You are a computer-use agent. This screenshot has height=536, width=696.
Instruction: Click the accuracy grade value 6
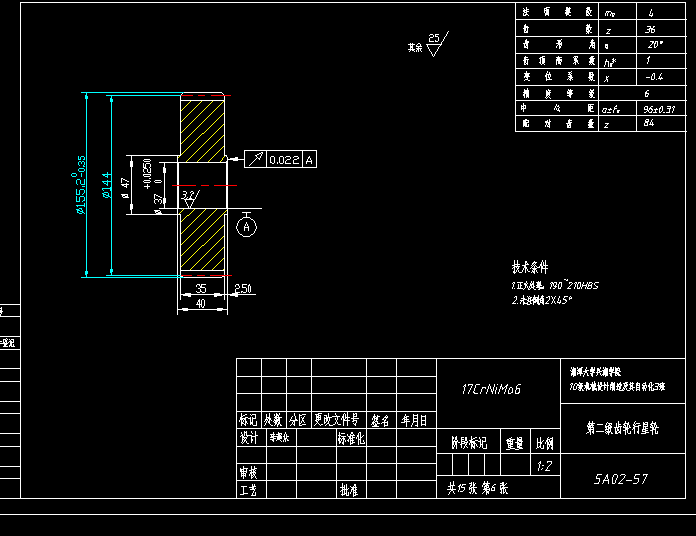(647, 93)
